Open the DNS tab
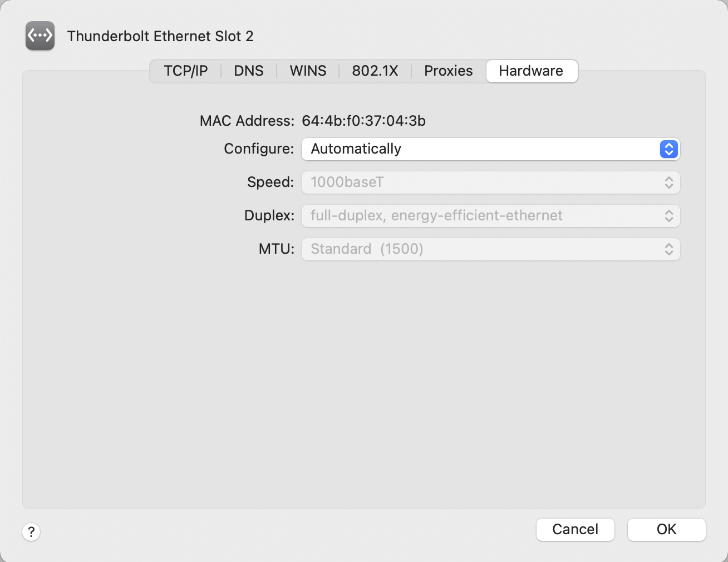728x562 pixels. (249, 71)
